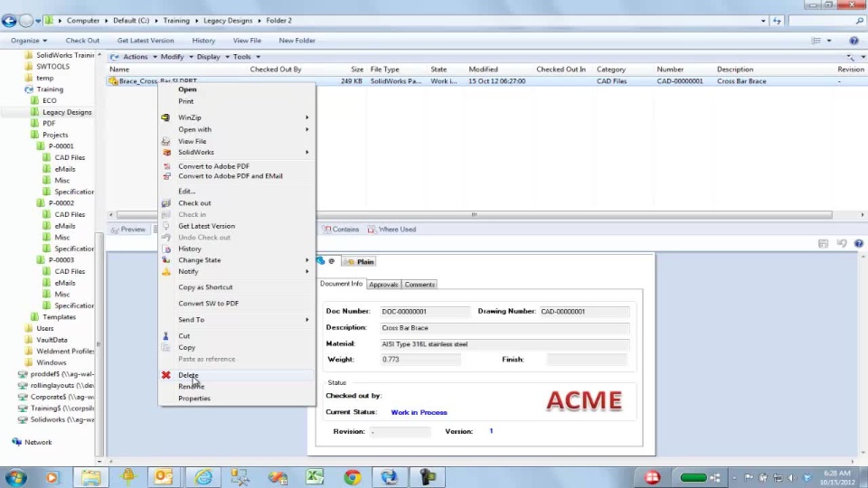Click the Brace_Cross_Bar file icon
This screenshot has height=488, width=868.
click(x=113, y=80)
